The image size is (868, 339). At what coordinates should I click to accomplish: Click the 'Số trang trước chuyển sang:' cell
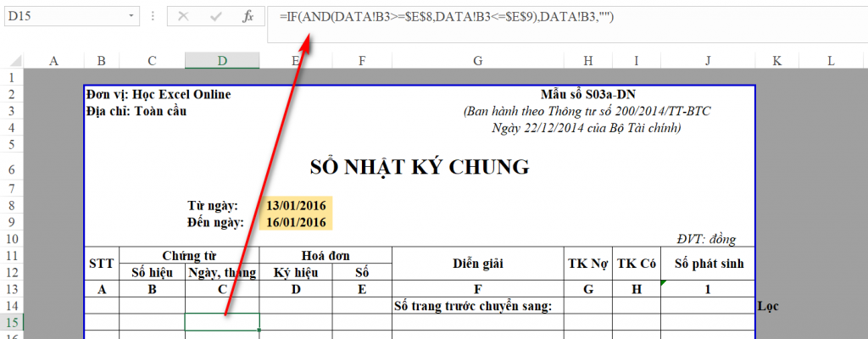point(478,305)
